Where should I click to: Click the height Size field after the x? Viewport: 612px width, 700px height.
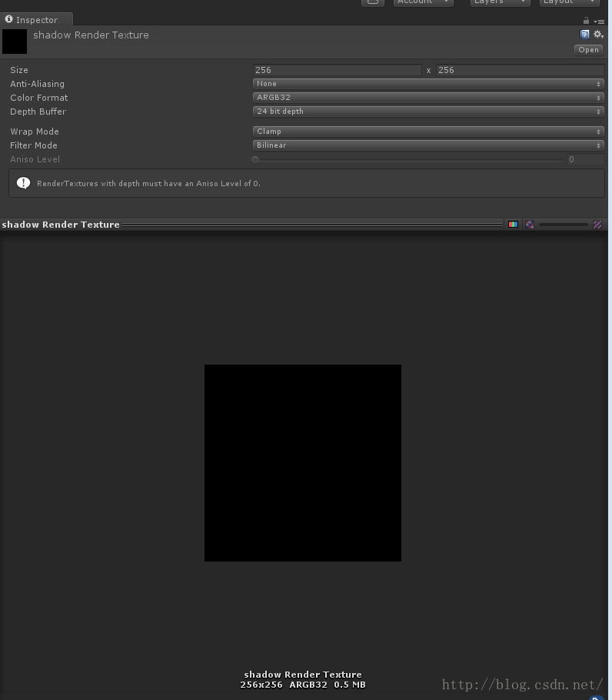coord(520,70)
